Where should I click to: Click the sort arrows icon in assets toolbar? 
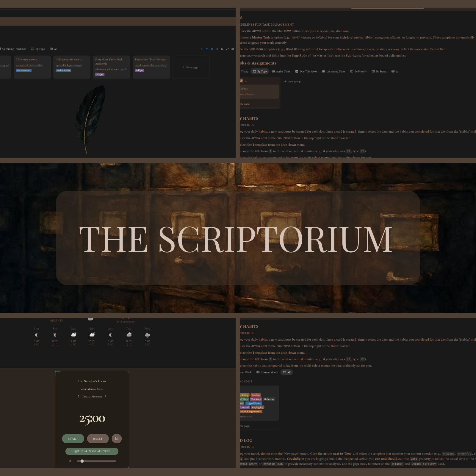[212, 49]
